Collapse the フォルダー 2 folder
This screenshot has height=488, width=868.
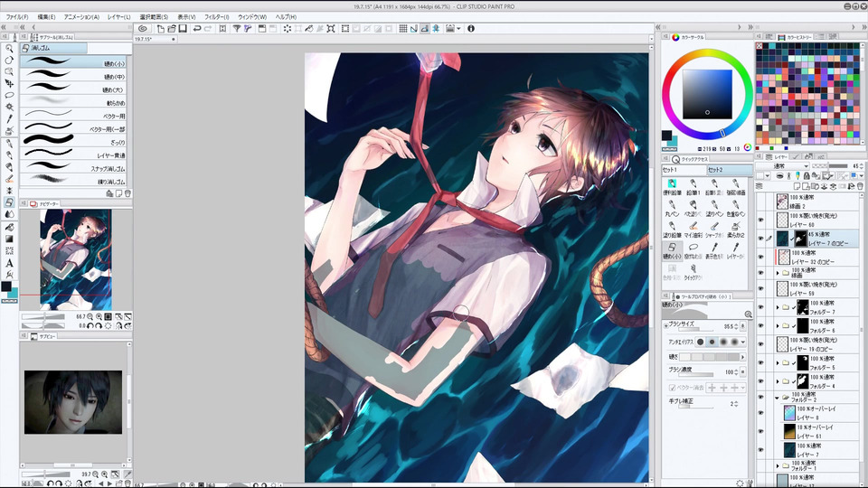pos(778,398)
